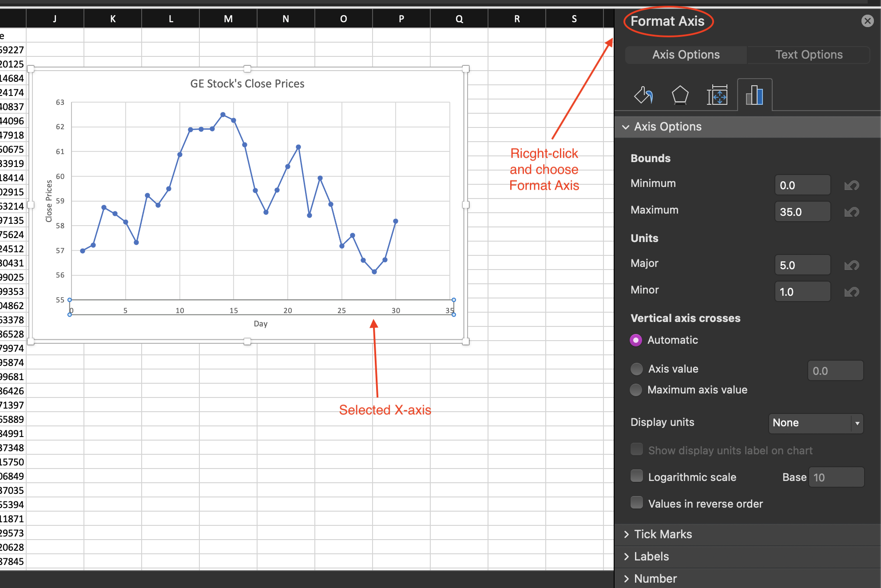
Task: Select the Axis value radio button
Action: point(637,369)
